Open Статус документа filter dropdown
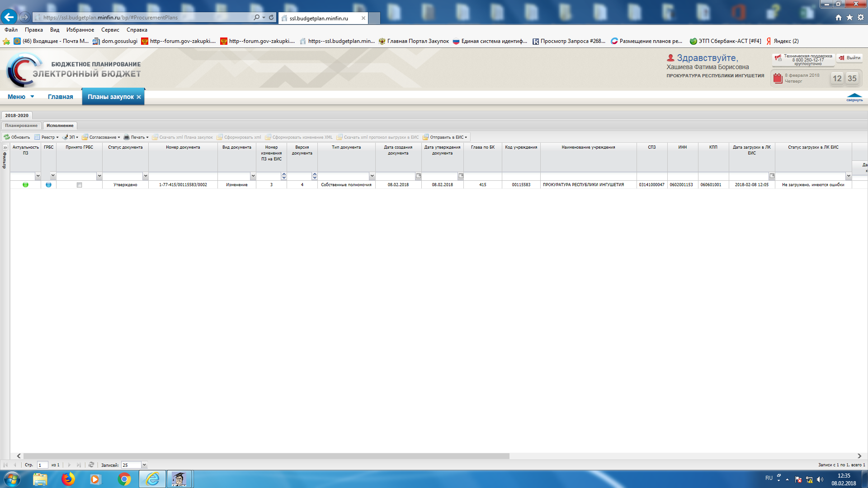The height and width of the screenshot is (488, 868). [x=145, y=176]
